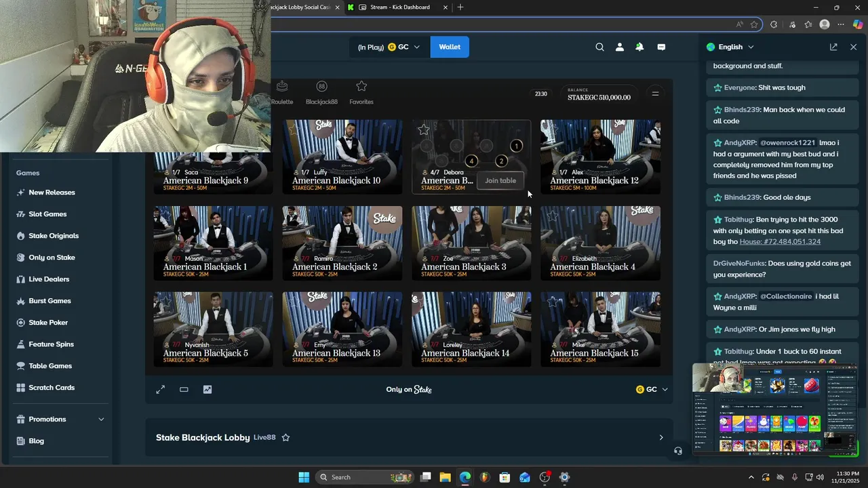The image size is (868, 488).
Task: Open the notifications bell icon
Action: pos(639,47)
